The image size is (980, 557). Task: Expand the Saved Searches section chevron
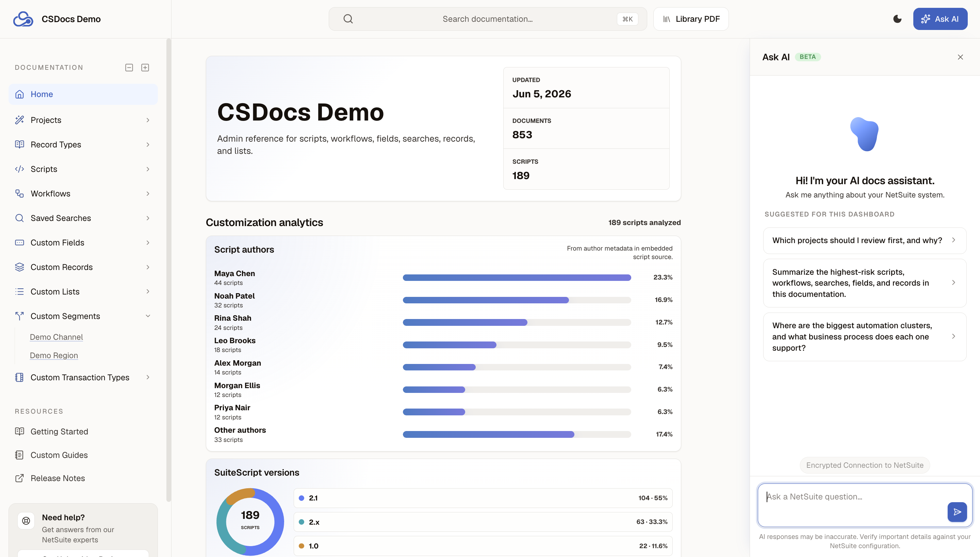tap(148, 218)
